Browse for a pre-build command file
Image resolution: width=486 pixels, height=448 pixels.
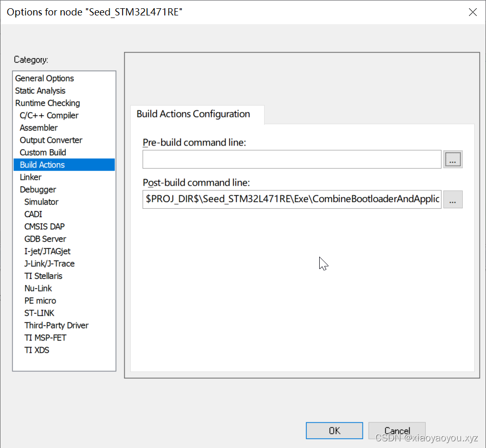pos(453,159)
